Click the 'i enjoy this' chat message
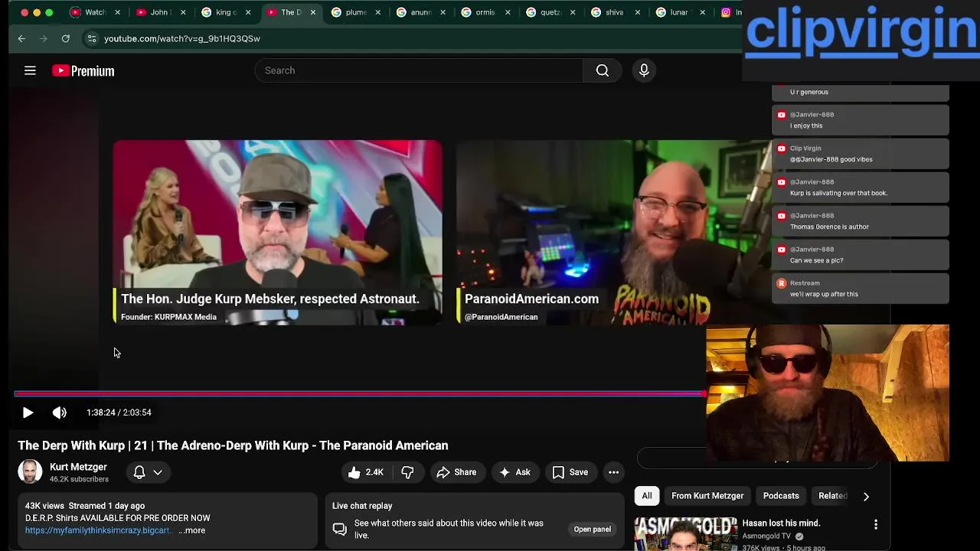Viewport: 980px width, 551px height. (x=861, y=120)
